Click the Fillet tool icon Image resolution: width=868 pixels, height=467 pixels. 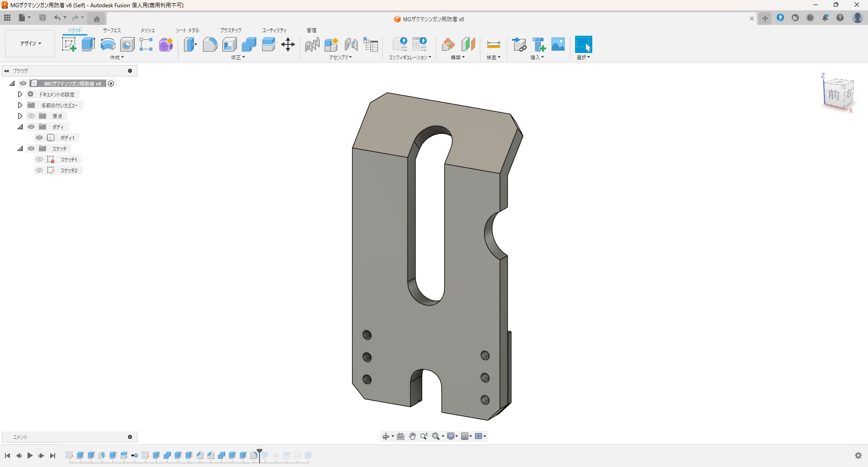click(x=210, y=44)
